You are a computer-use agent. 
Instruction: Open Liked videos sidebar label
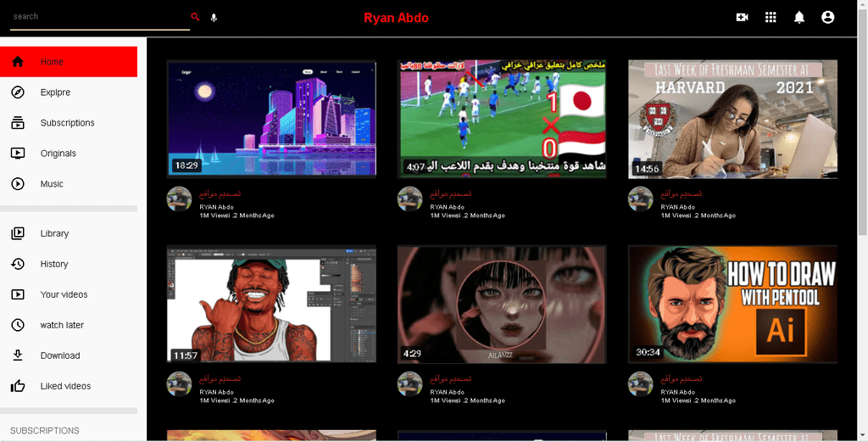coord(65,386)
